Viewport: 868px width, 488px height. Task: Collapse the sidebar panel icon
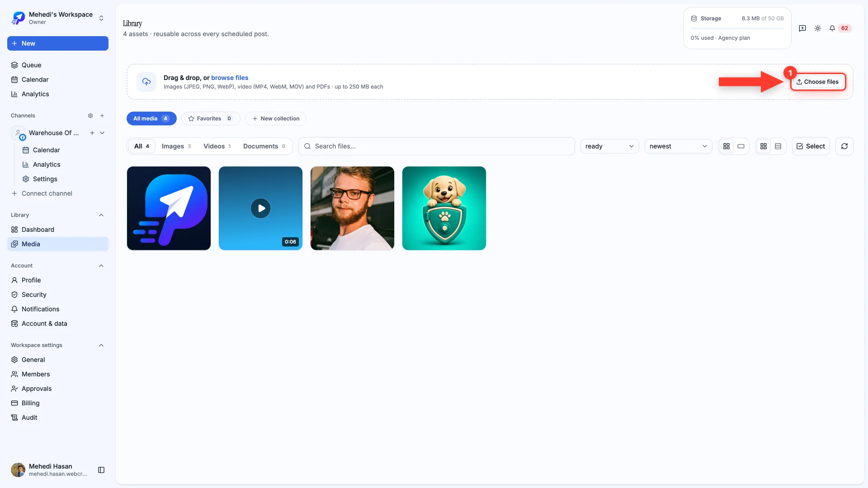pos(101,470)
